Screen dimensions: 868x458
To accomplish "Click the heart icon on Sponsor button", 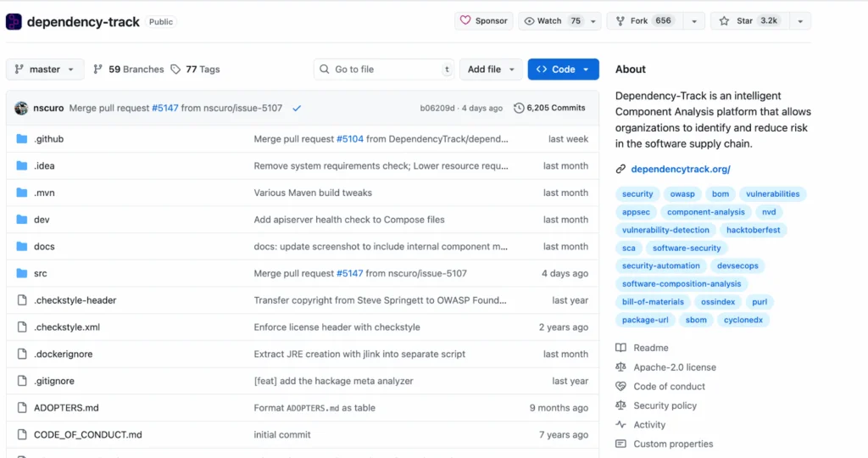I will [465, 20].
